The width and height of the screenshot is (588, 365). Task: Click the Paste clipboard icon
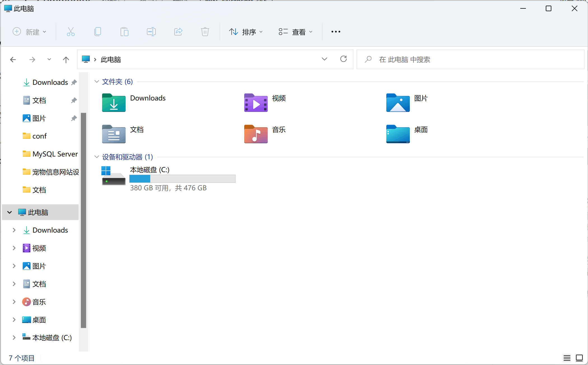(x=124, y=32)
